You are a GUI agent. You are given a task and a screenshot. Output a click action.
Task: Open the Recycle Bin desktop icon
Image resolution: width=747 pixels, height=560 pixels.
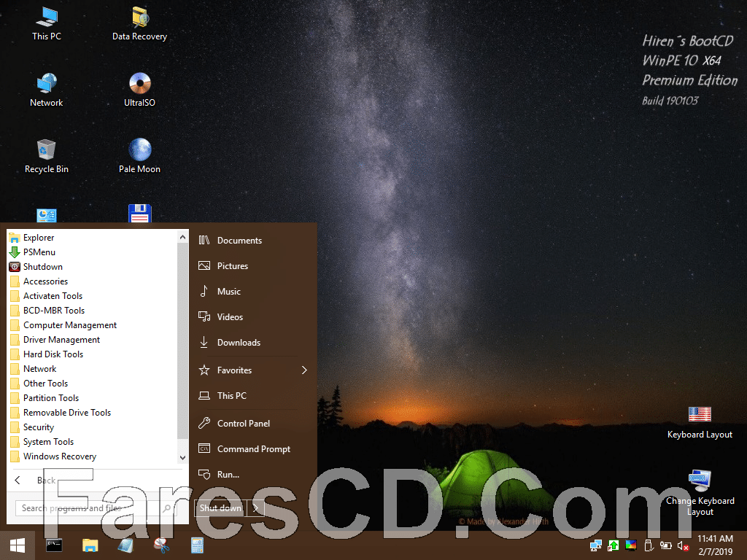coord(47,156)
